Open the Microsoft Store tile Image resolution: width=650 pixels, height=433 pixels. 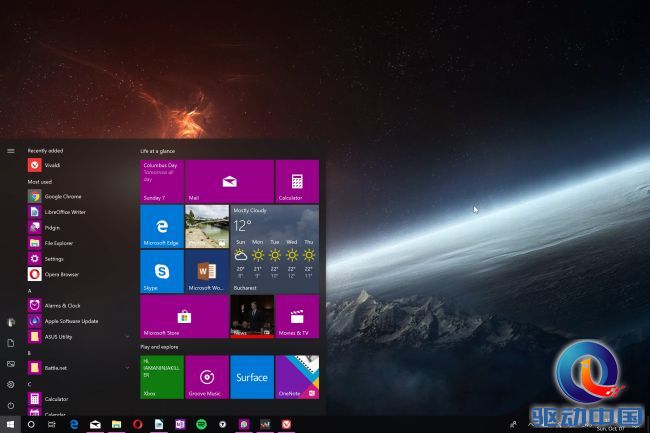(184, 317)
